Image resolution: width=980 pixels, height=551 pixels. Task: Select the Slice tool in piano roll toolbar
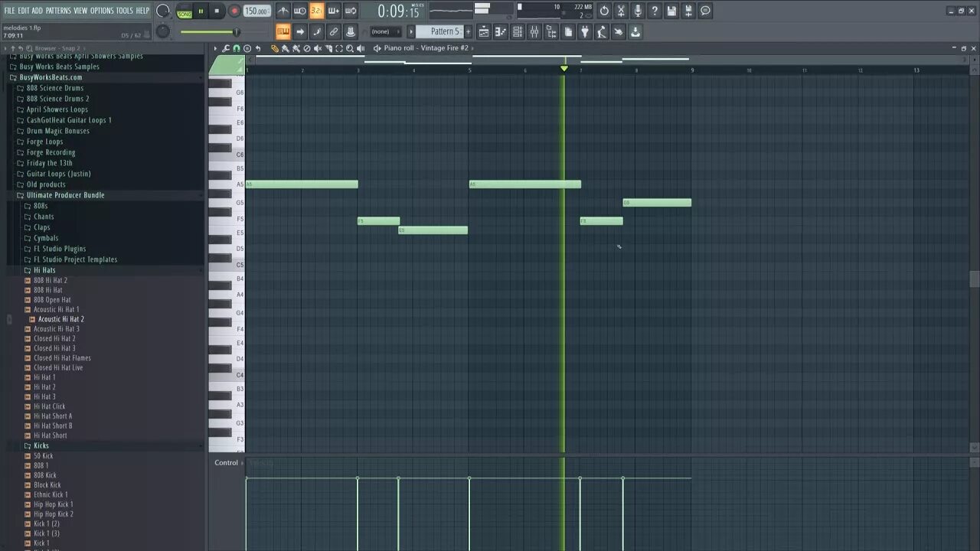click(x=329, y=48)
